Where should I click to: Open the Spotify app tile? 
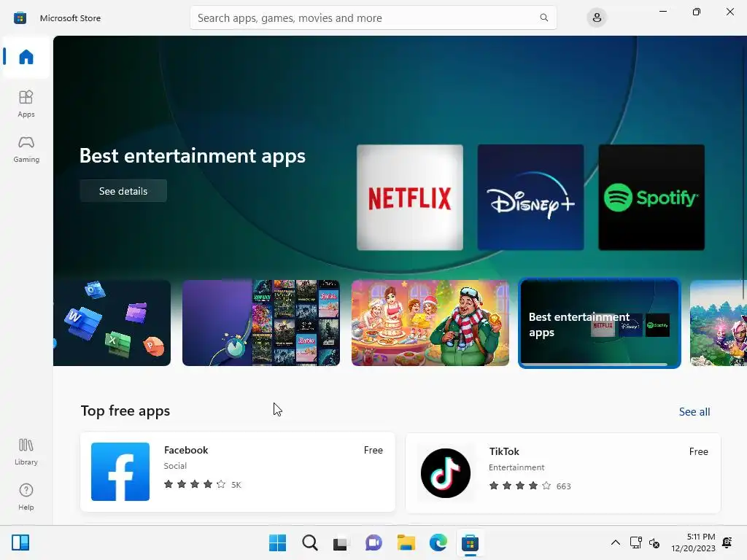651,197
